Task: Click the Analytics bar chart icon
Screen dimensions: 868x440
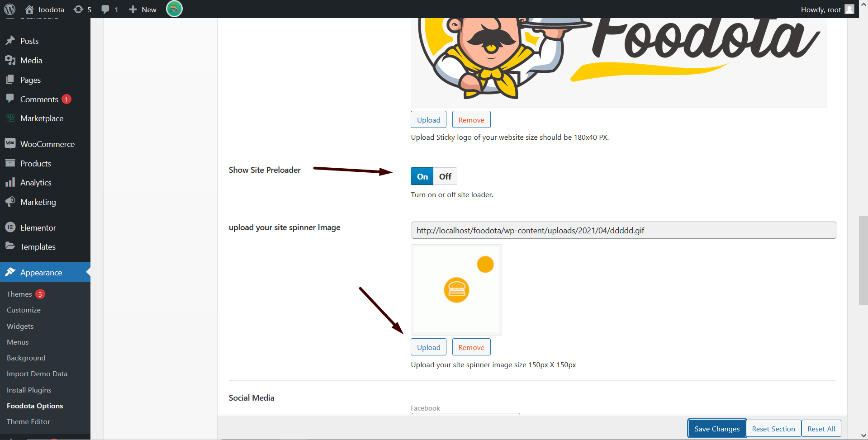Action: (x=10, y=183)
